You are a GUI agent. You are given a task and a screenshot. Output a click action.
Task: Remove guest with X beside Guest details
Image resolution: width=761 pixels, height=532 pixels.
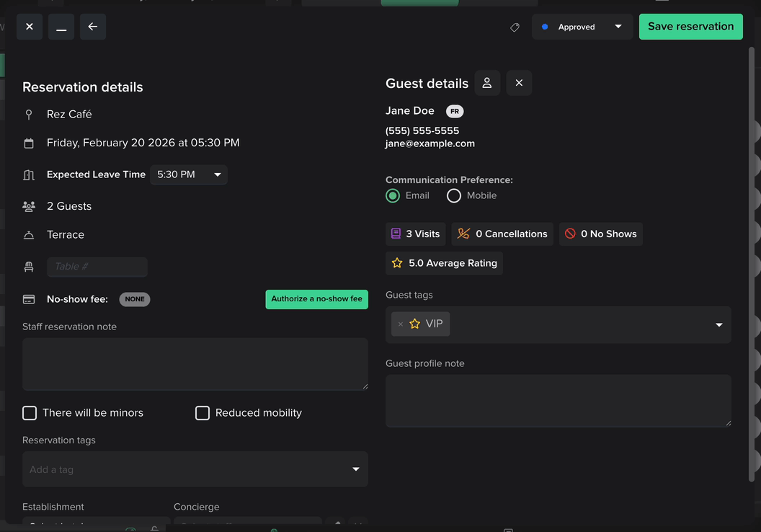(x=519, y=83)
